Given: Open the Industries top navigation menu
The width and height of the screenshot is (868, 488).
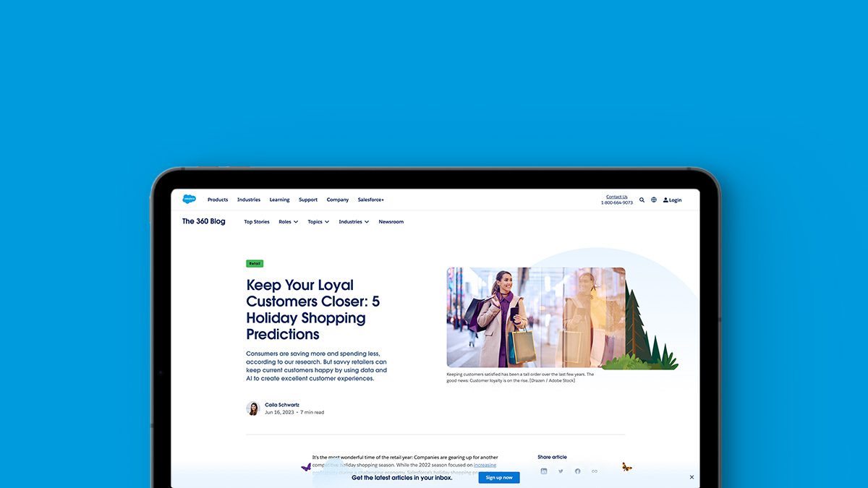Looking at the screenshot, I should 249,200.
